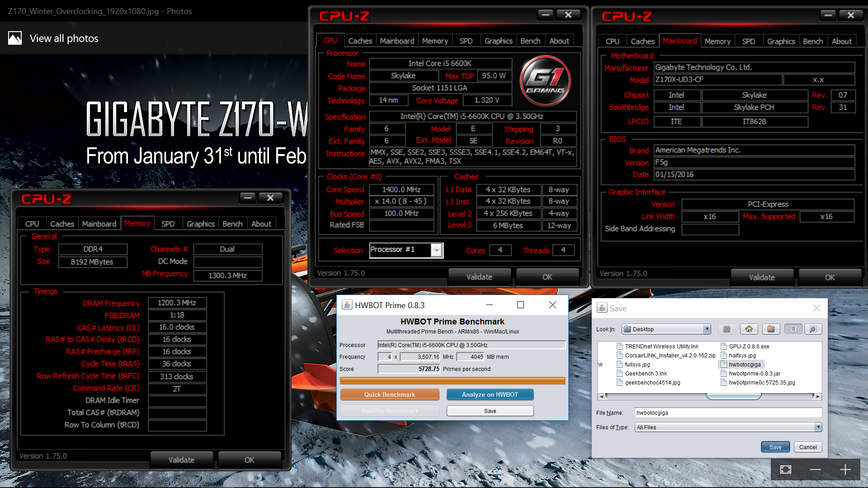868x488 pixels.
Task: Open the Processor #1 selection dropdown
Action: click(436, 250)
